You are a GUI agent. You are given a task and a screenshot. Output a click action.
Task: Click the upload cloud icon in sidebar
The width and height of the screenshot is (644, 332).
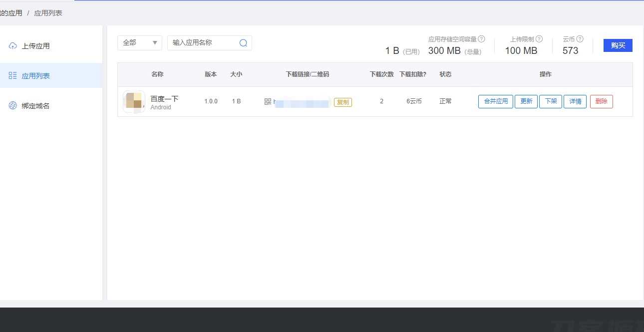click(13, 46)
